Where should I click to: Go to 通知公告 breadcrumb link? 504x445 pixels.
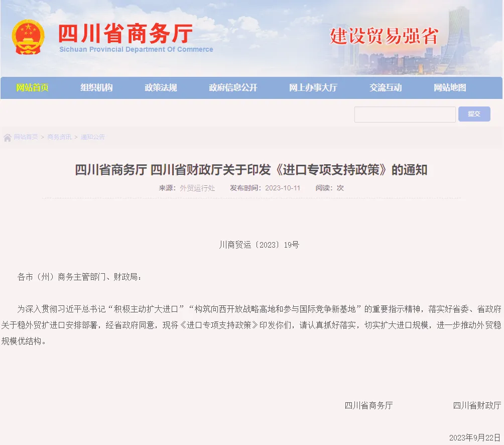[93, 137]
